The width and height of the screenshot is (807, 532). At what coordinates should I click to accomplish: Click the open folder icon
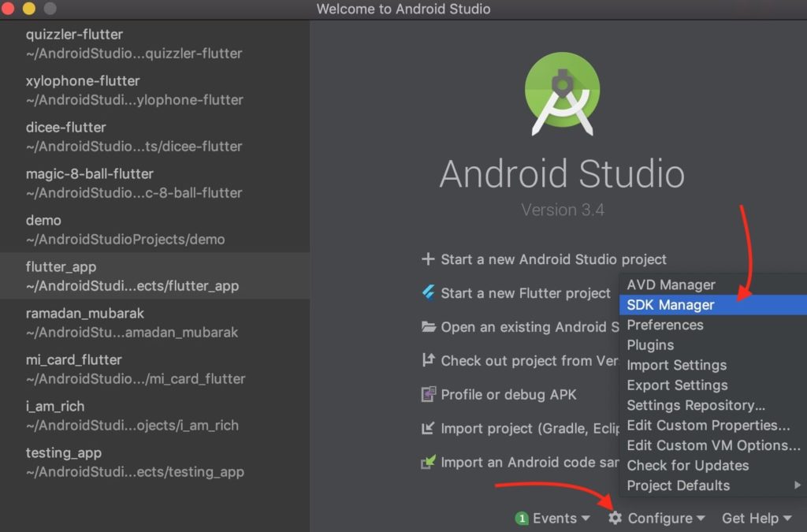[x=428, y=327]
